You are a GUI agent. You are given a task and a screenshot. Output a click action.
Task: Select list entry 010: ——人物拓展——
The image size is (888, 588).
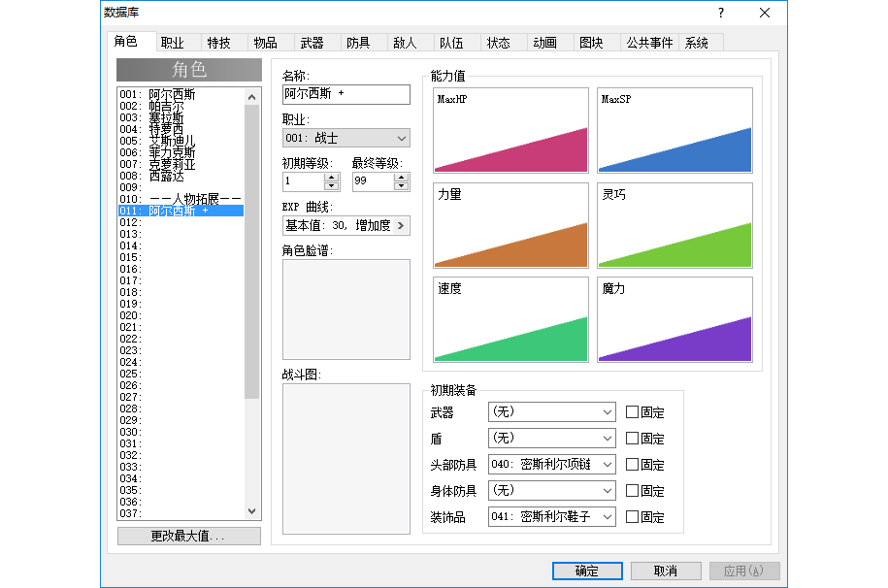tap(181, 199)
